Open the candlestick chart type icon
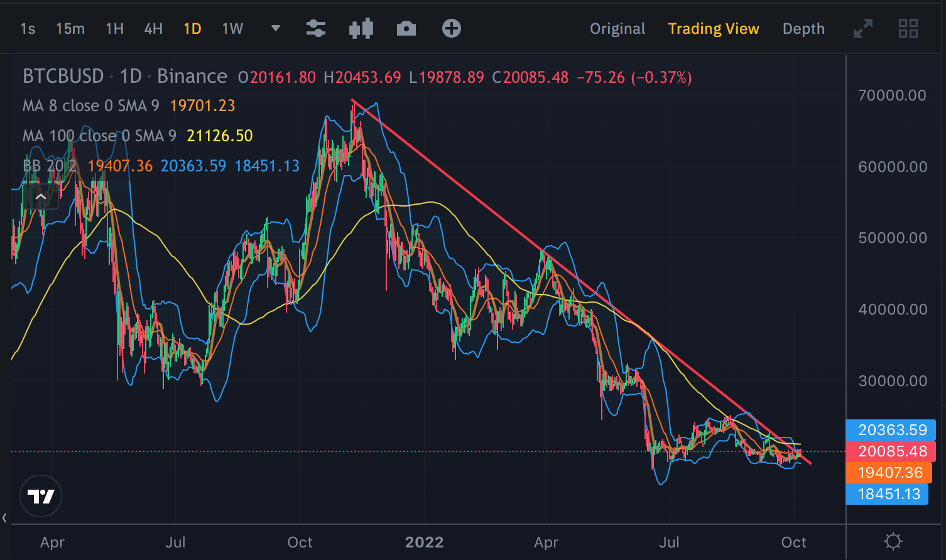This screenshot has height=560, width=946. click(x=361, y=29)
